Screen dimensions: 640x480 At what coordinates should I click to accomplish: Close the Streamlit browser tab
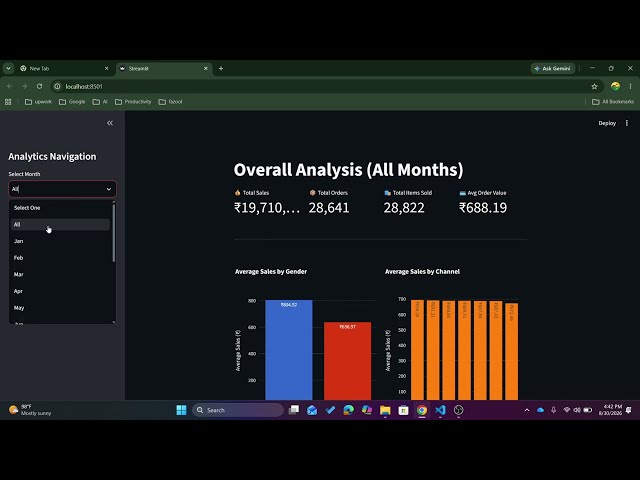click(206, 69)
